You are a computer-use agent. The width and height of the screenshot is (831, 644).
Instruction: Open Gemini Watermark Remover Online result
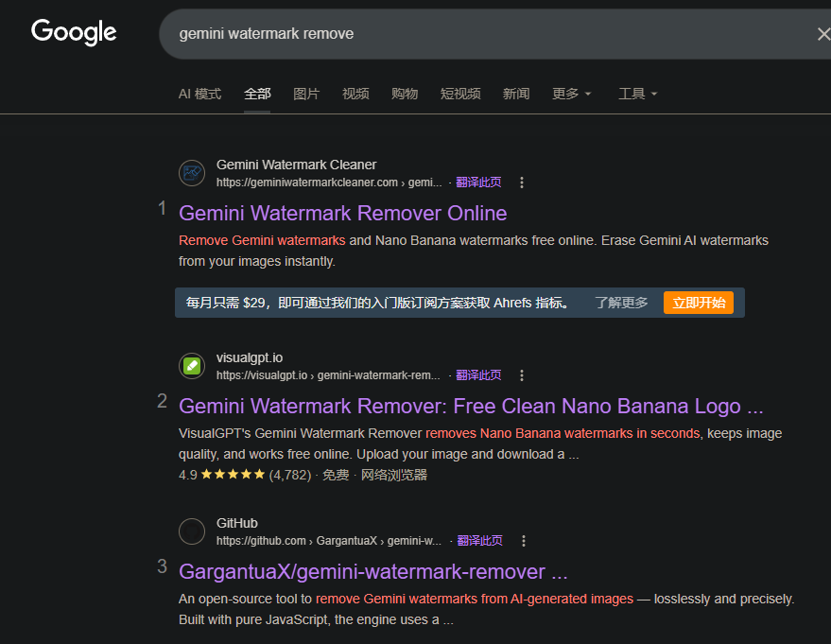tap(343, 213)
